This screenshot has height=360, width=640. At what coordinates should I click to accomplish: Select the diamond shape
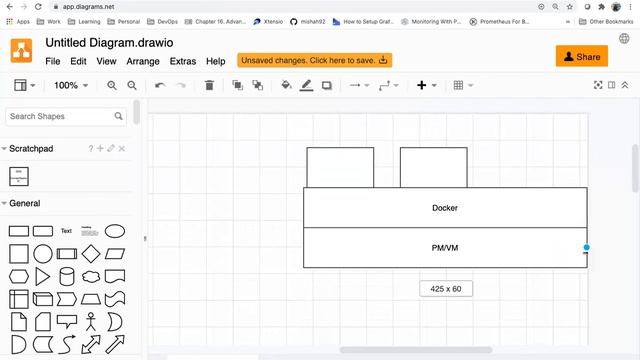click(91, 254)
